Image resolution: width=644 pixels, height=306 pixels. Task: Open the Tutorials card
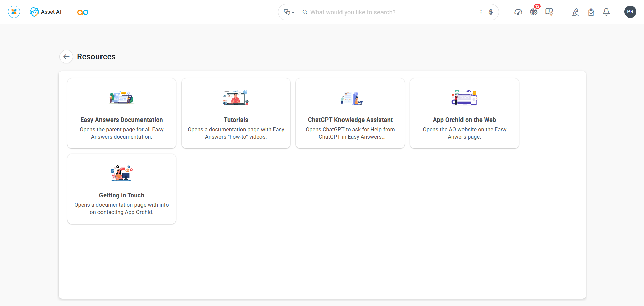[x=236, y=113]
